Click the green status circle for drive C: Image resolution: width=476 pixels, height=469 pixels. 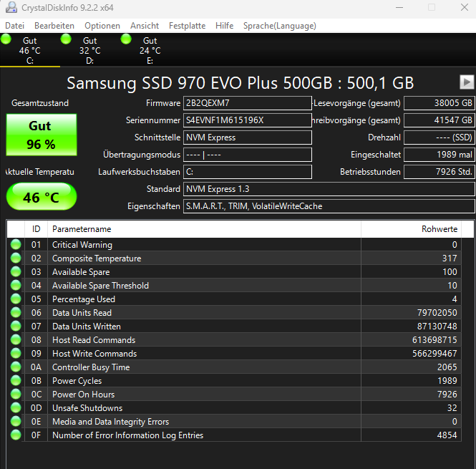[x=6, y=39]
